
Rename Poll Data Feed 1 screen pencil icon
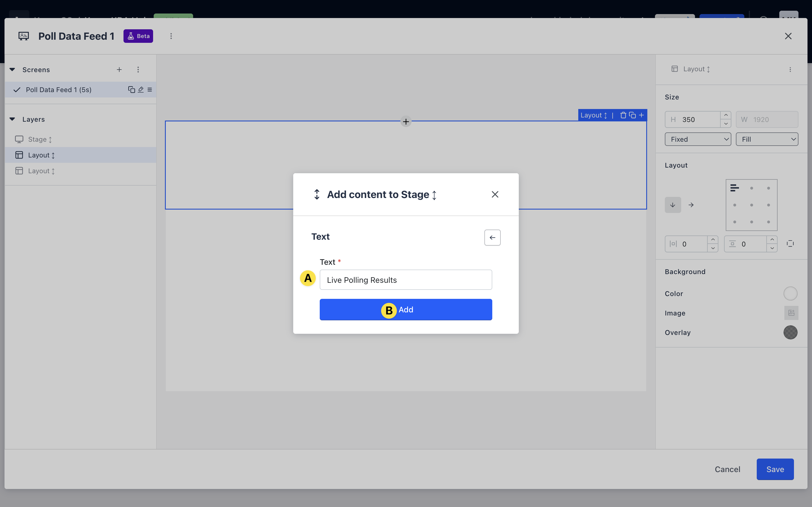tap(141, 90)
